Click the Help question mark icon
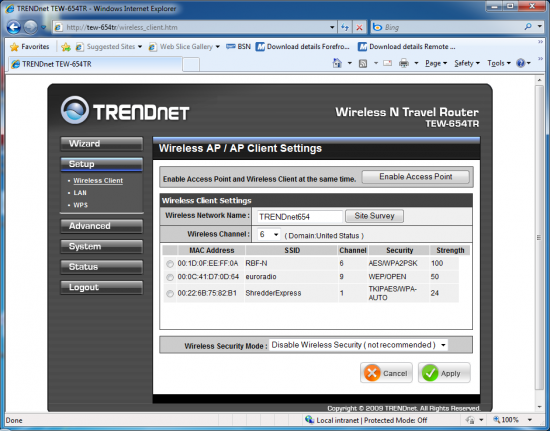Viewport: 550px width, 431px height. click(x=521, y=63)
